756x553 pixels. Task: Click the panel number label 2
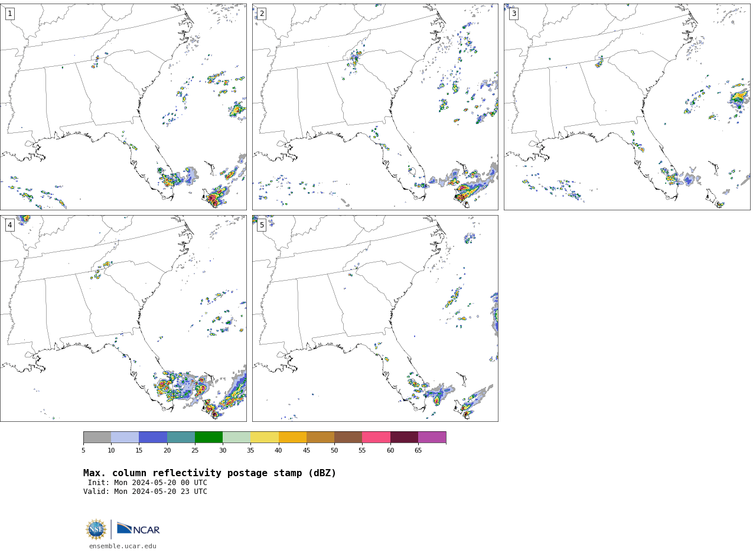pos(262,14)
